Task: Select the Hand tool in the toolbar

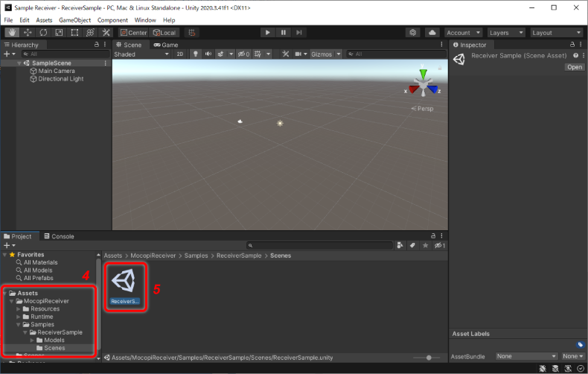Action: tap(12, 33)
